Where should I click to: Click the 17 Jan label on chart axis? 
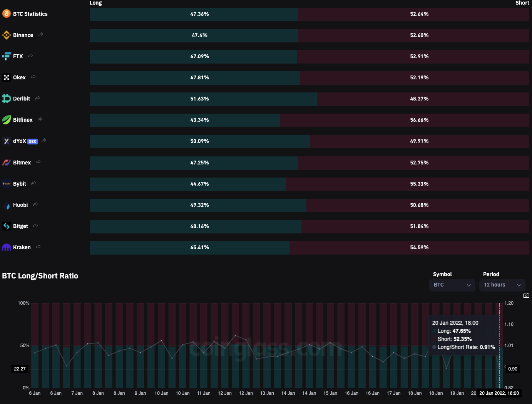pyautogui.click(x=393, y=393)
